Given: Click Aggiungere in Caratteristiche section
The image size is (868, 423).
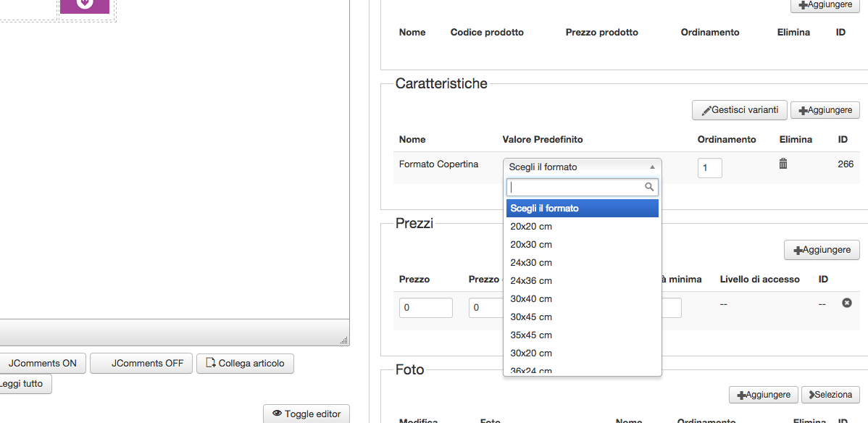Looking at the screenshot, I should pyautogui.click(x=825, y=110).
